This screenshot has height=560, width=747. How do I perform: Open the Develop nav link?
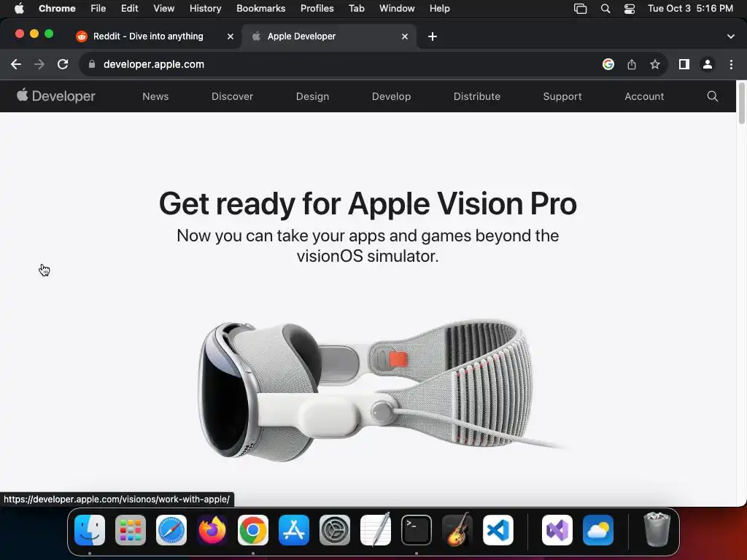(x=392, y=96)
